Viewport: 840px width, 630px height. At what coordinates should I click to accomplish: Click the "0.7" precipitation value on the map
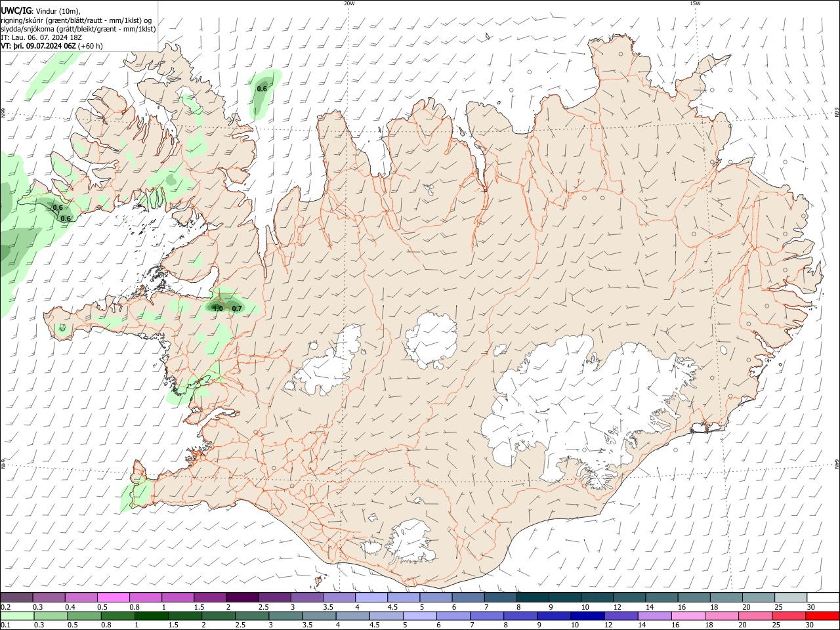click(x=237, y=308)
